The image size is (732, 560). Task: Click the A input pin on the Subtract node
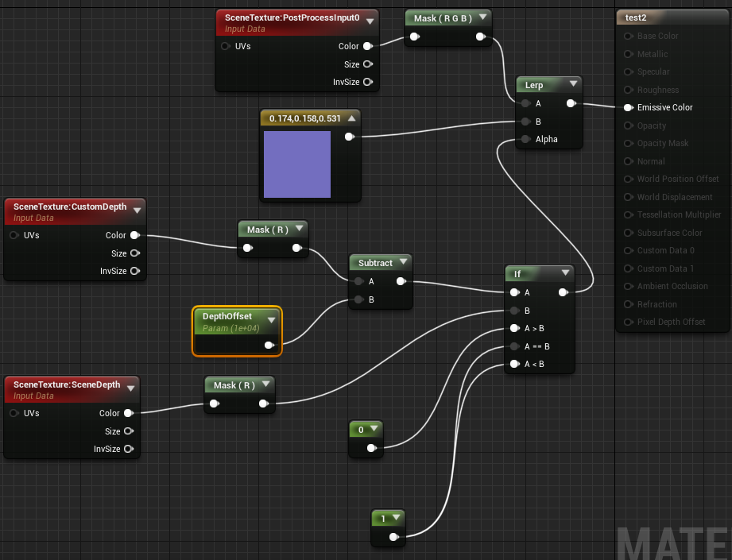click(x=358, y=280)
